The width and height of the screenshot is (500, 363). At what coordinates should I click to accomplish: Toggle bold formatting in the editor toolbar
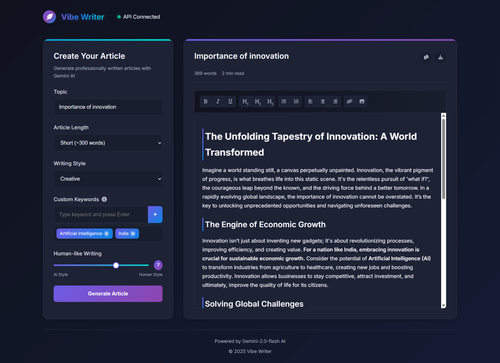(x=206, y=101)
